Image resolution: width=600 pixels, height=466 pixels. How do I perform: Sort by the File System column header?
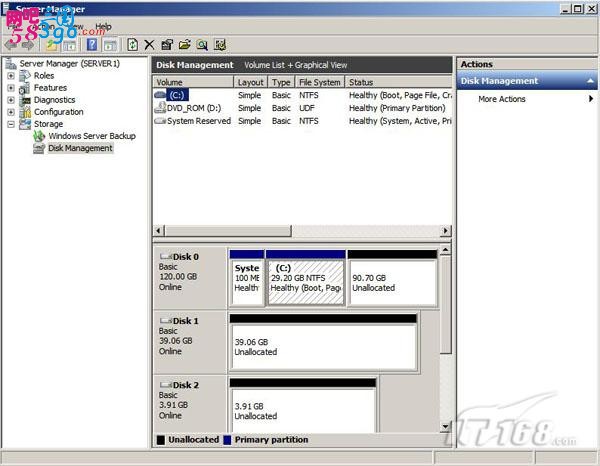tap(320, 82)
